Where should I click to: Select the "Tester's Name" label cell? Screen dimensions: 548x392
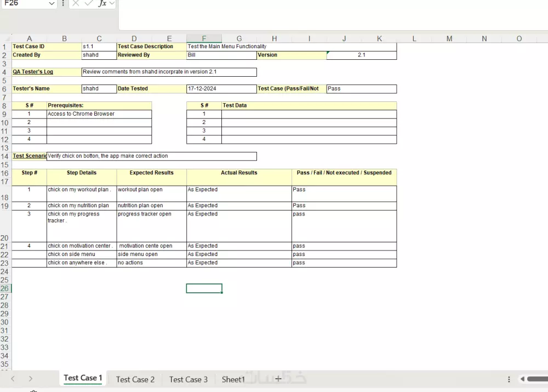coord(47,89)
